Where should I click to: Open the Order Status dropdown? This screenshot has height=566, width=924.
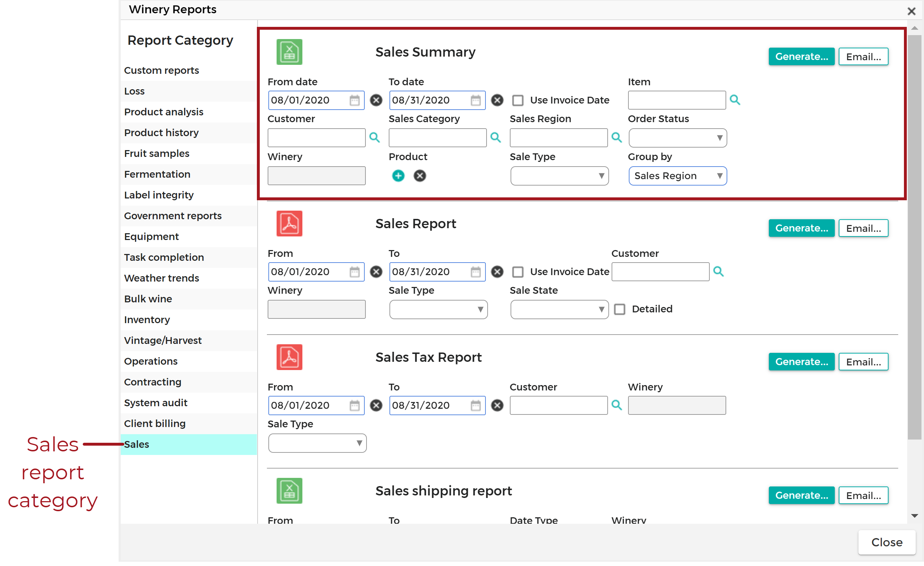[x=678, y=138]
